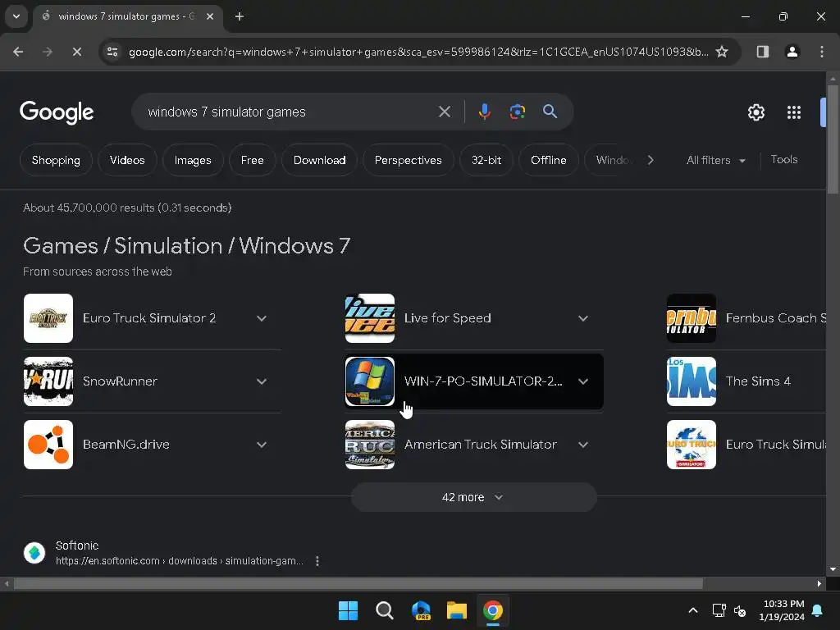The image size is (840, 630).
Task: Expand the SnowRunner entry
Action: pyautogui.click(x=262, y=381)
